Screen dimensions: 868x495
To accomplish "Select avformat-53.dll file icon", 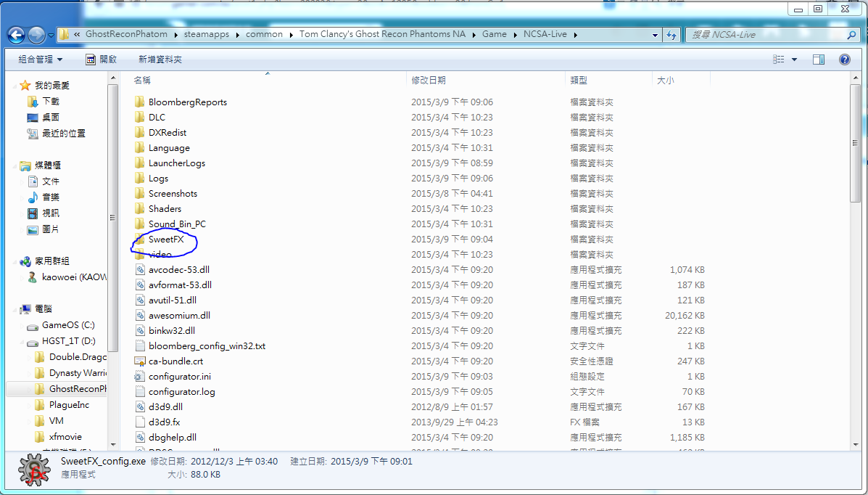I will 140,285.
